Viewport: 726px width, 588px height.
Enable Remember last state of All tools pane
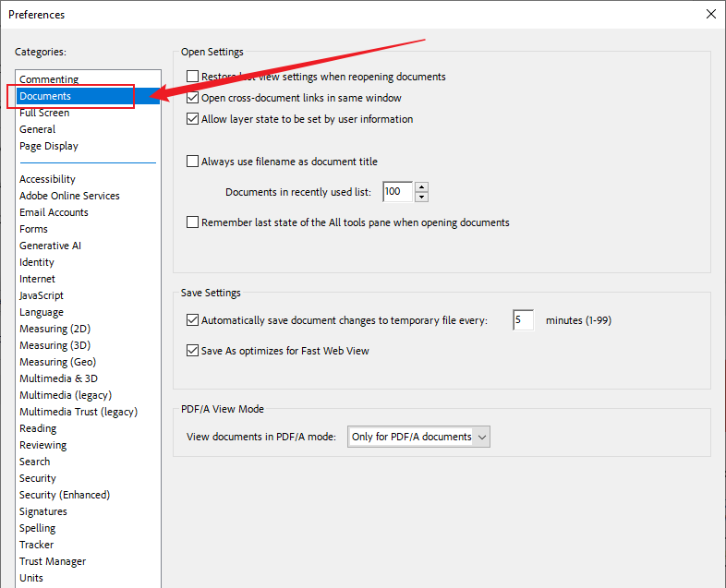[193, 222]
